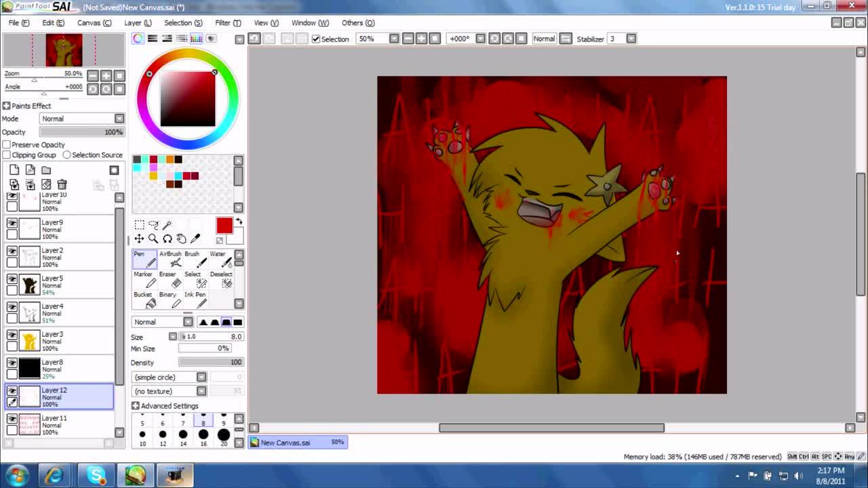Select the Selection Source radio button

66,155
